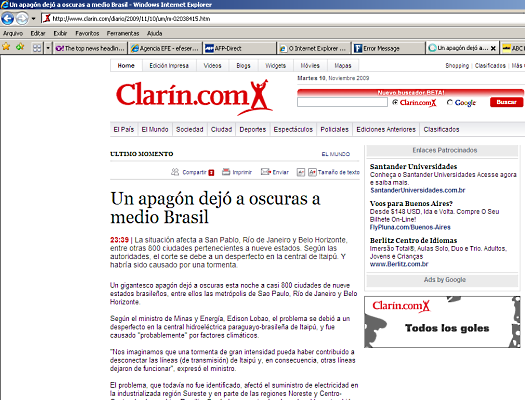Click the Un apagón dejó a oscuras headline
Viewport: 525px width, 400px height.
click(x=215, y=208)
